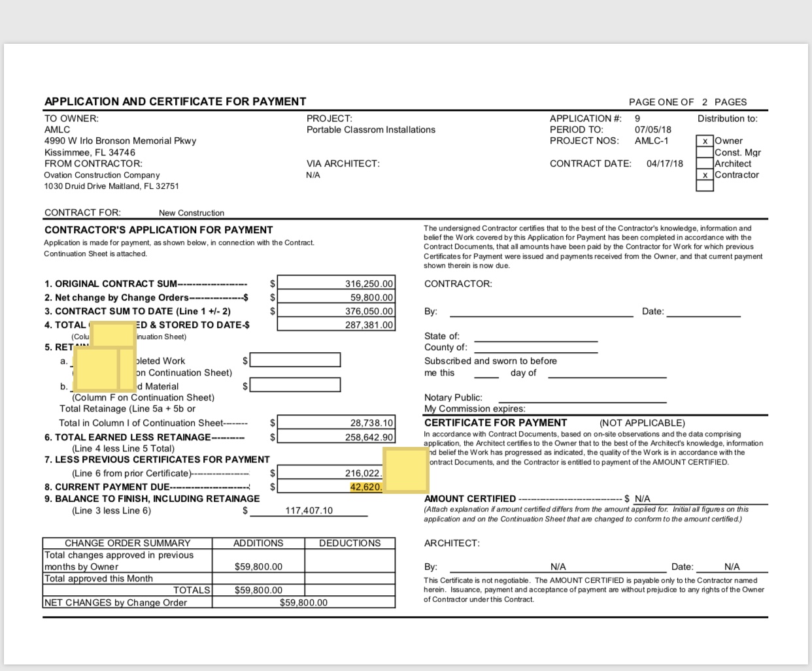
Task: Select the Distribution to: label
Action: pyautogui.click(x=728, y=118)
